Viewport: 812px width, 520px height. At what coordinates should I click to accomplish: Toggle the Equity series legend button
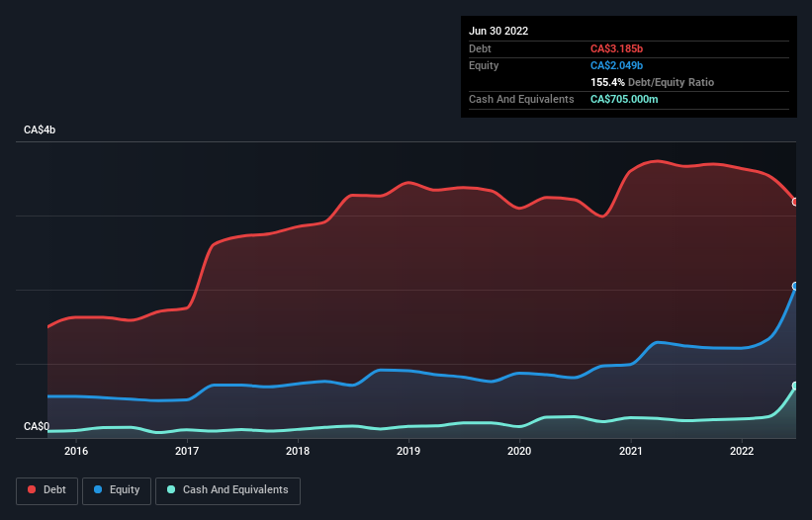117,490
